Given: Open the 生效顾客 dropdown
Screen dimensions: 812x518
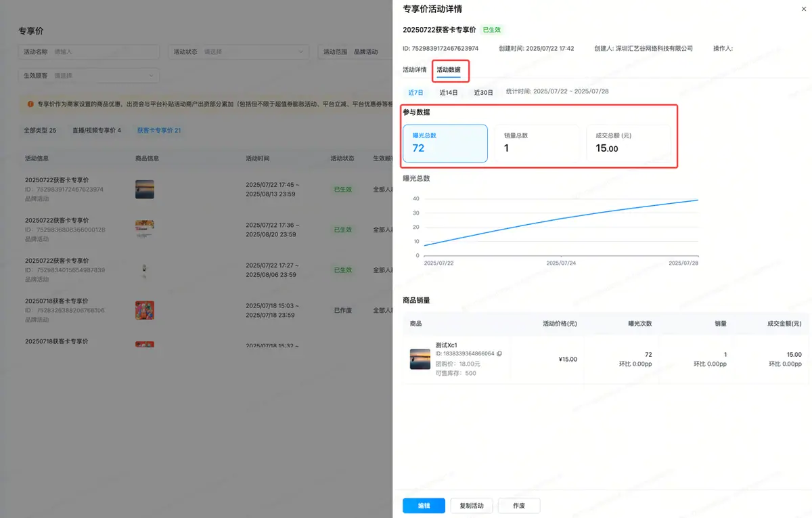Looking at the screenshot, I should [x=89, y=76].
